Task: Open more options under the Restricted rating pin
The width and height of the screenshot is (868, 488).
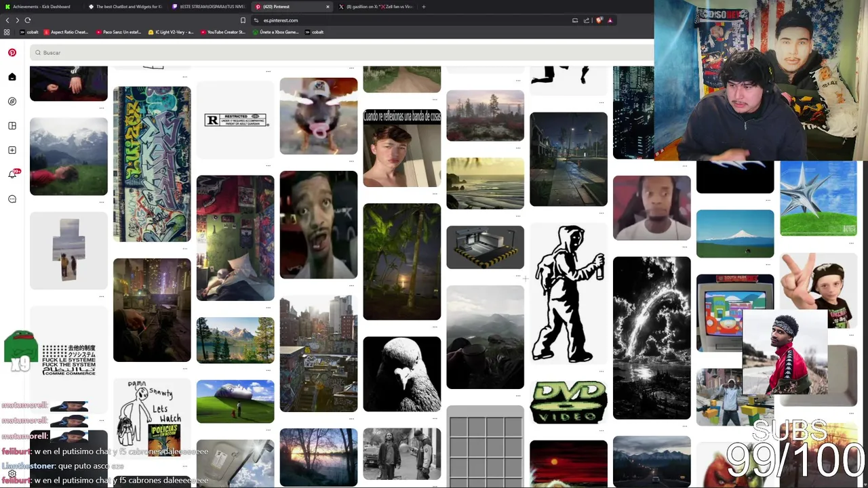Action: pyautogui.click(x=269, y=164)
